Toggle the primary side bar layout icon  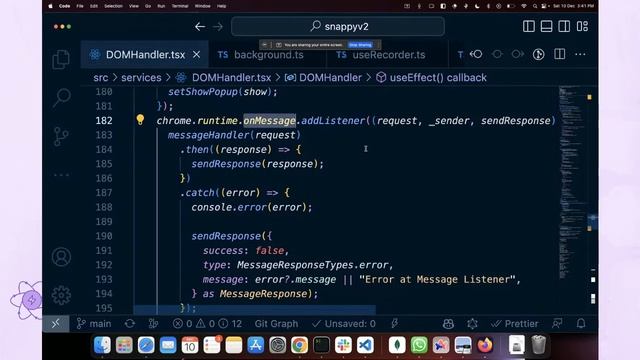[x=529, y=27]
